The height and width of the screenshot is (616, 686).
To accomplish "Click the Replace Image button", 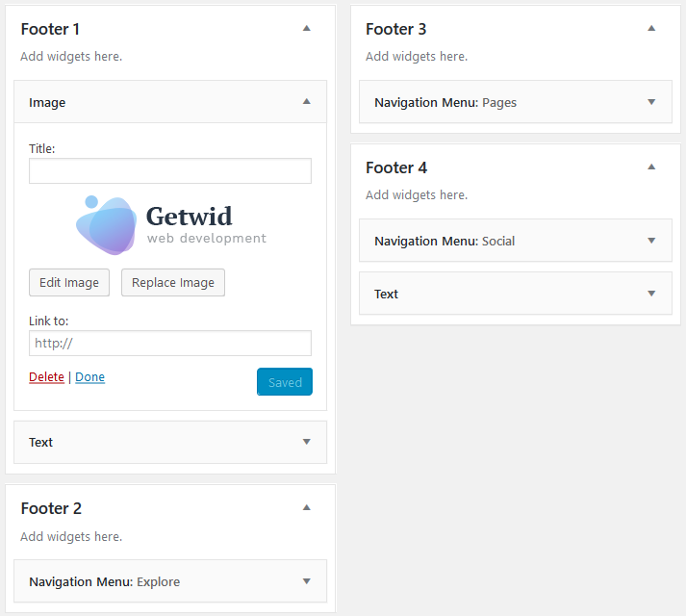I will click(173, 282).
